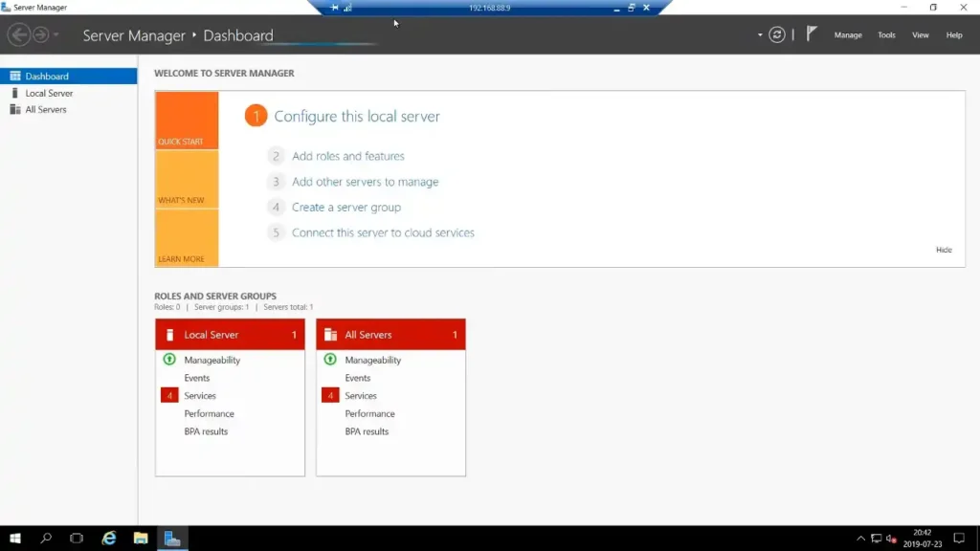Open Services in All Servers tile
This screenshot has height=551, width=980.
coord(361,396)
